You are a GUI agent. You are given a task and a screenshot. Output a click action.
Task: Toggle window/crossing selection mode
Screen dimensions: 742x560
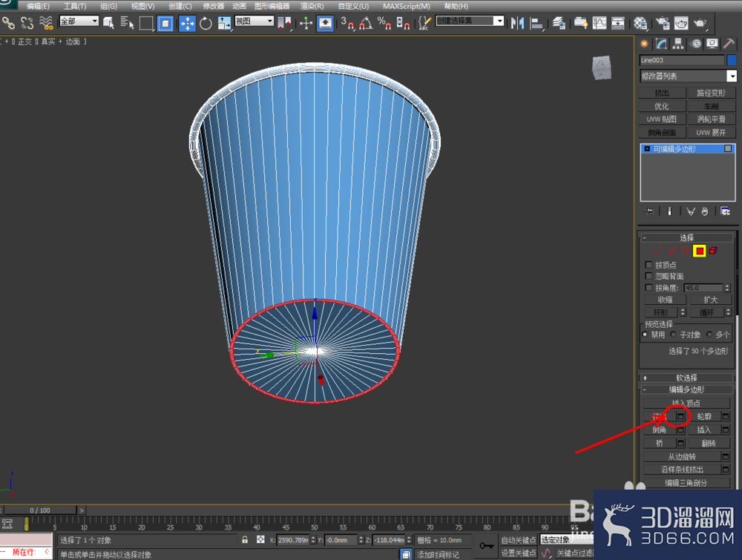165,23
